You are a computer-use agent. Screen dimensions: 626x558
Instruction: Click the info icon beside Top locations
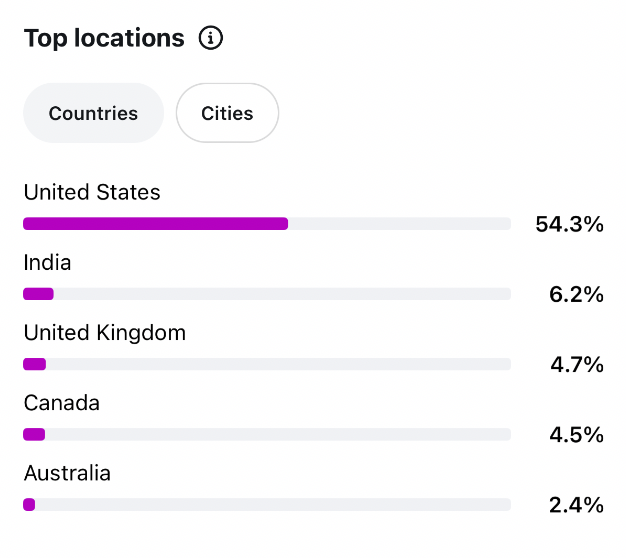[x=211, y=38]
